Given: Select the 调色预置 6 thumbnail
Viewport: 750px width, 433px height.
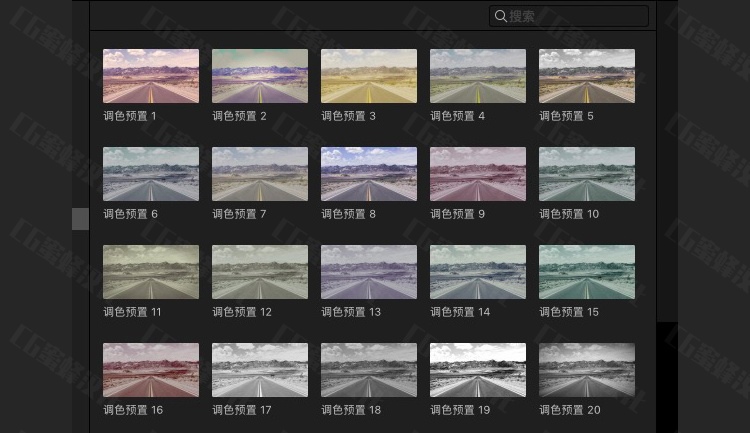Looking at the screenshot, I should click(151, 174).
